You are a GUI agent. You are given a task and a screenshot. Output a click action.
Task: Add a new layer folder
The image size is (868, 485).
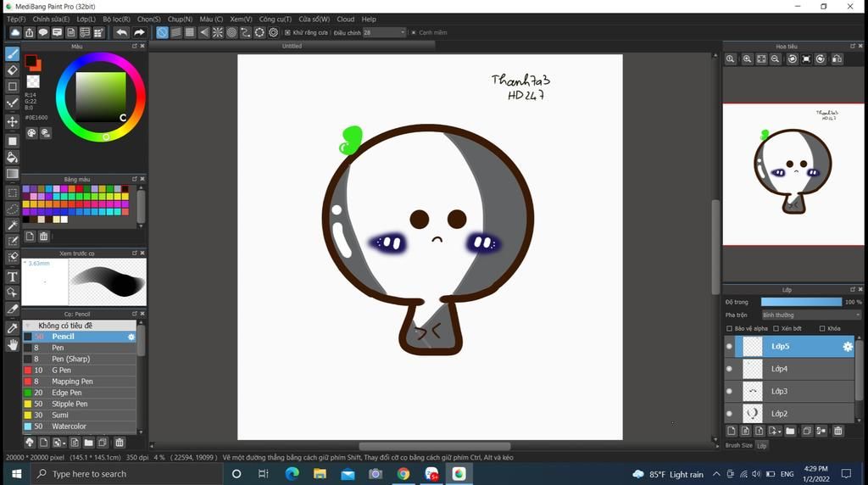[790, 431]
